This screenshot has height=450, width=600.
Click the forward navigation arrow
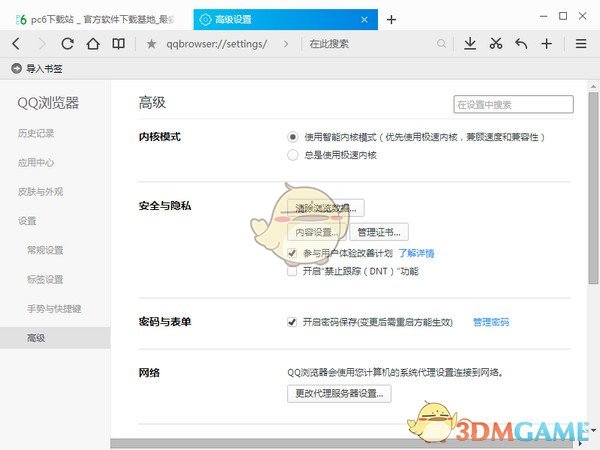pyautogui.click(x=42, y=44)
